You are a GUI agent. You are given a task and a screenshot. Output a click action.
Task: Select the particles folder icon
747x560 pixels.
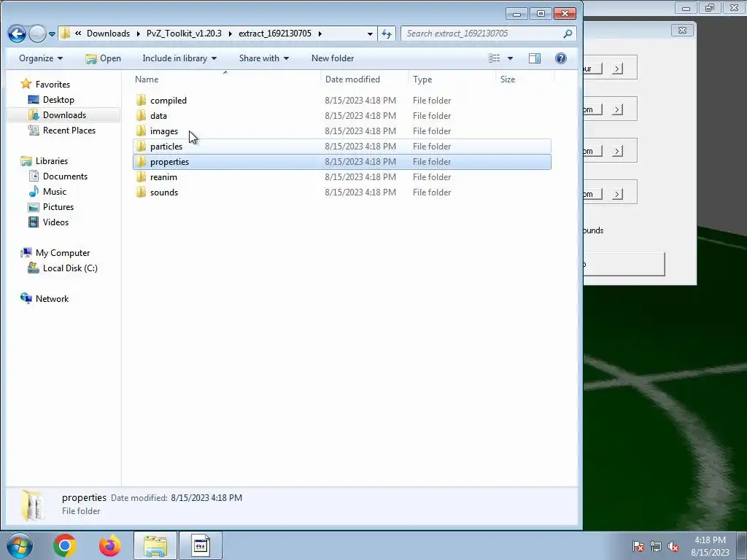[x=141, y=146]
